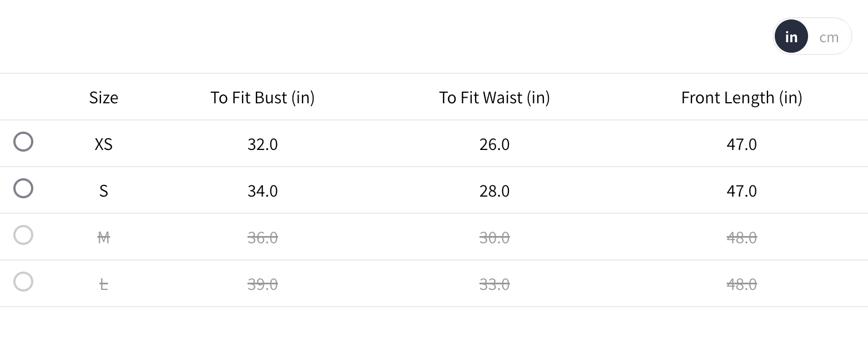The height and width of the screenshot is (351, 868).
Task: Select the 'in' unit option
Action: click(791, 37)
